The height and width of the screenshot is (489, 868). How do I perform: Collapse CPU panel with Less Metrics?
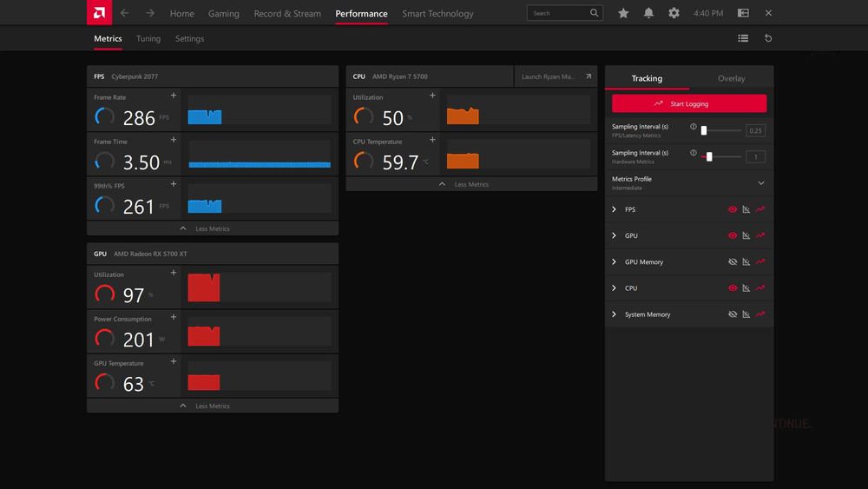tap(471, 184)
